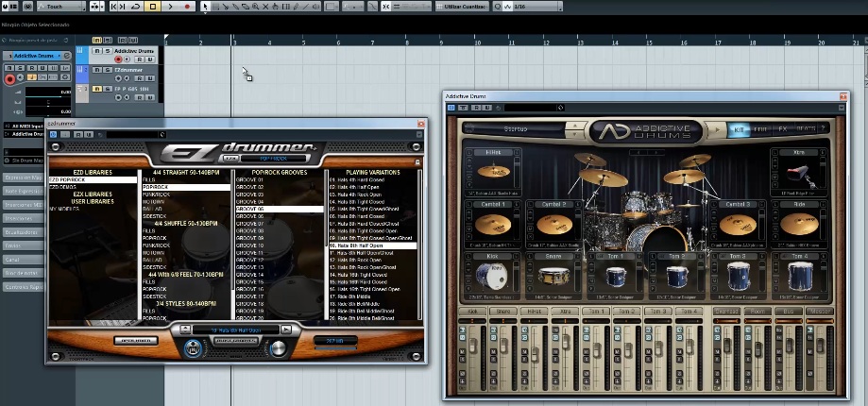Click the Addictive Drums play arrow button
Screen dimensions: 868x406
click(x=718, y=130)
